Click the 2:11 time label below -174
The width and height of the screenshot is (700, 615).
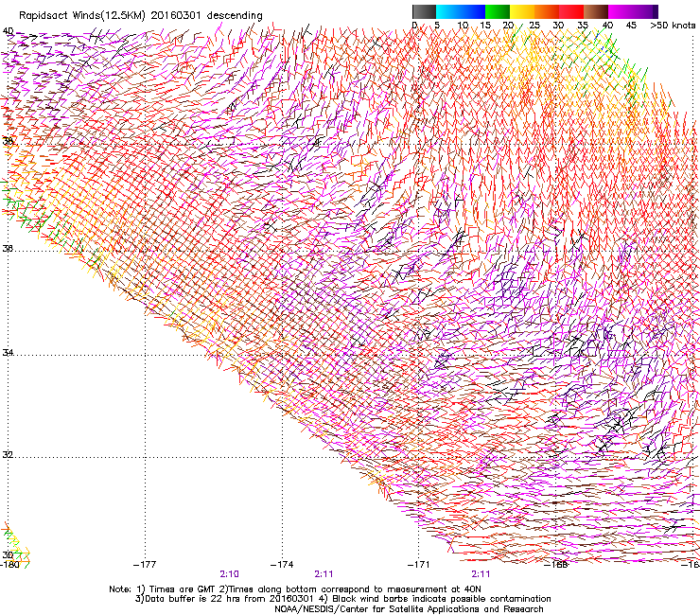click(324, 574)
